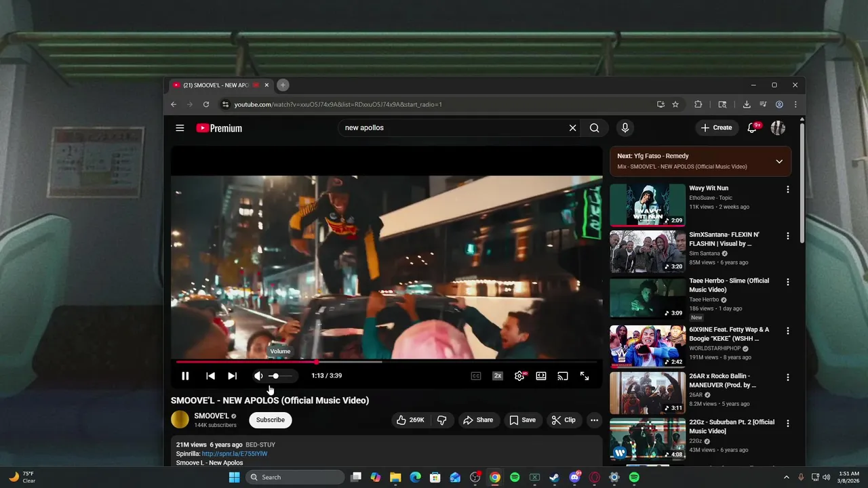Mute the video using the speaker icon

click(x=258, y=376)
